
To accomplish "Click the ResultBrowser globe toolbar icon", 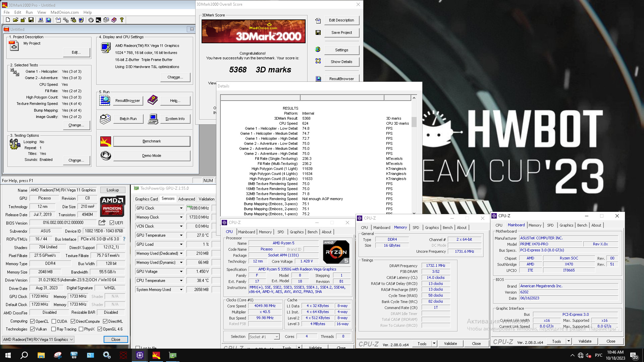I will (48, 20).
